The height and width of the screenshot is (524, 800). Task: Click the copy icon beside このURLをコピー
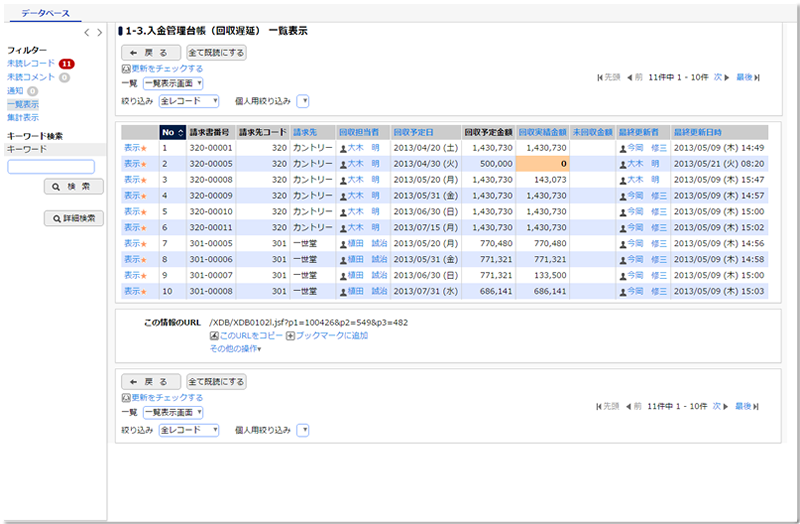214,336
